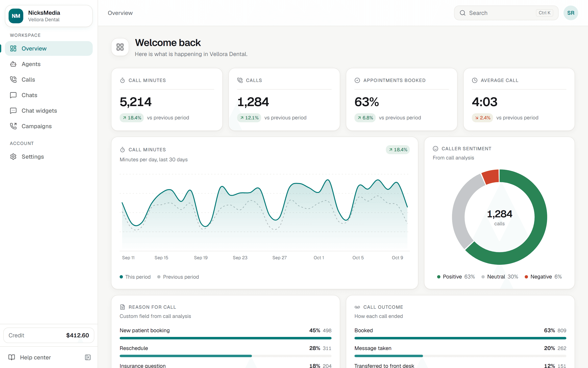Click the voicemail icon beside Call Outcome
The width and height of the screenshot is (588, 368).
pos(357,307)
